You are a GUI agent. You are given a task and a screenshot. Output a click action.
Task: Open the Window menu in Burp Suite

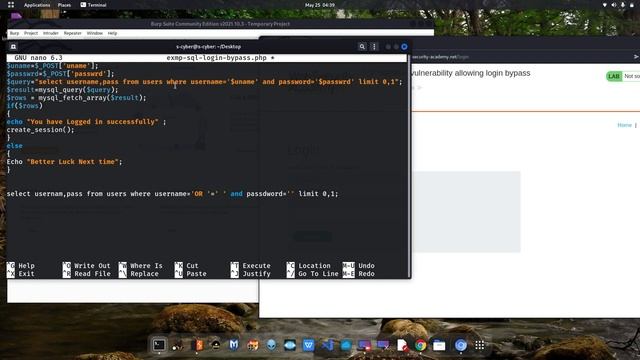coord(95,33)
